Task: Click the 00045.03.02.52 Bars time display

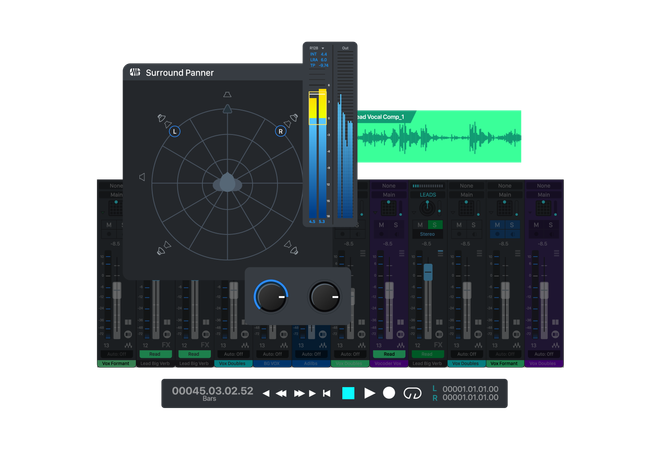Action: [x=212, y=391]
